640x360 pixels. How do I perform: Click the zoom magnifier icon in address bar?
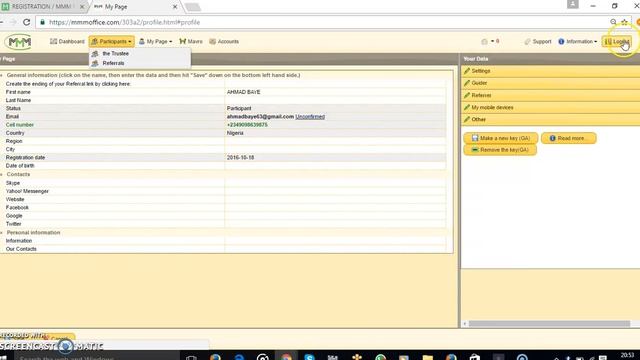(x=613, y=22)
